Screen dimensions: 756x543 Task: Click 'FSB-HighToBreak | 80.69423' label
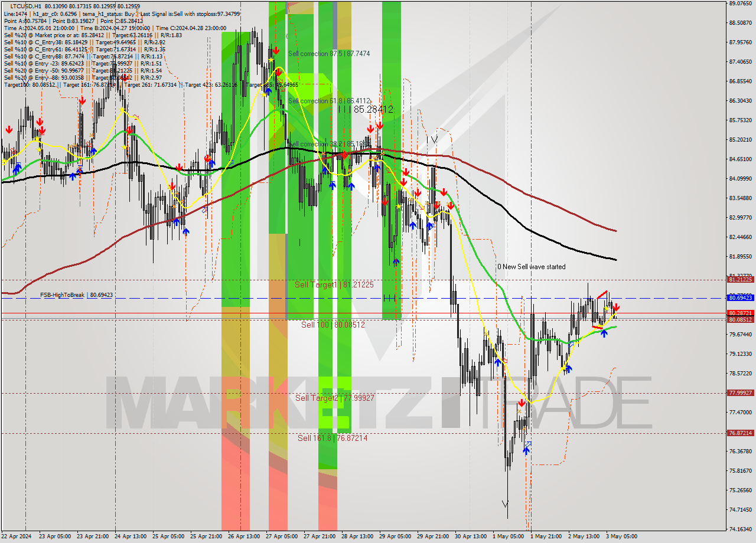[x=76, y=295]
